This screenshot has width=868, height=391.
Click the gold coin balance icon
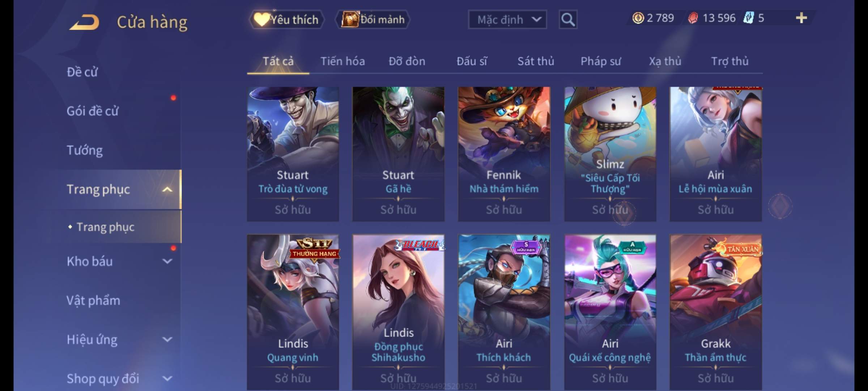point(638,18)
